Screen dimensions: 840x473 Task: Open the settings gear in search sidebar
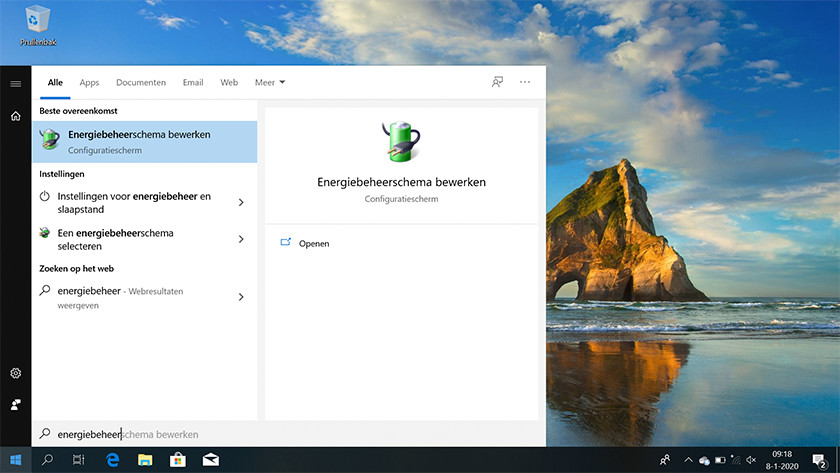[x=16, y=373]
